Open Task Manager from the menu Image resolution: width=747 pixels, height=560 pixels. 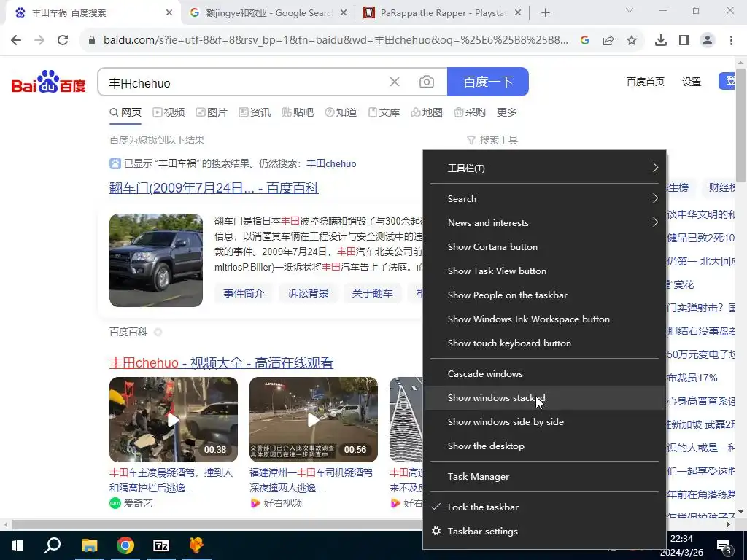pos(544,477)
